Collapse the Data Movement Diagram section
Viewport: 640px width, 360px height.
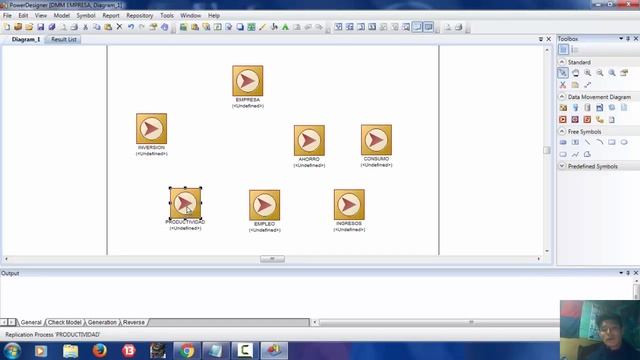(x=562, y=97)
